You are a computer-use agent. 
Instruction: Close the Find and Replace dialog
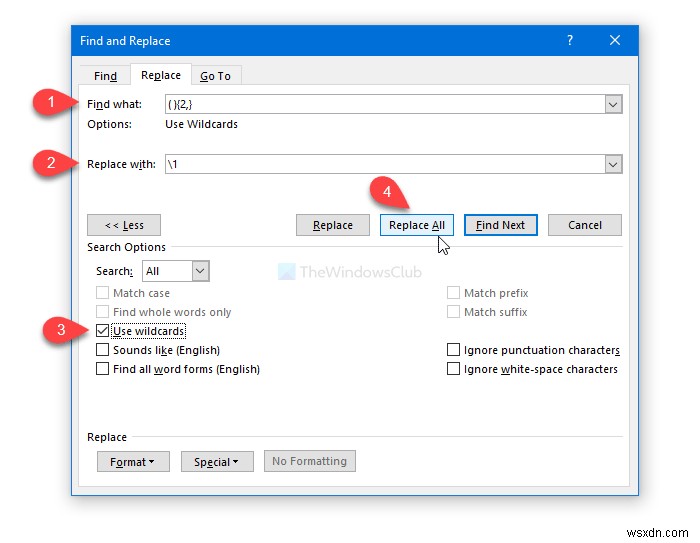[x=615, y=40]
